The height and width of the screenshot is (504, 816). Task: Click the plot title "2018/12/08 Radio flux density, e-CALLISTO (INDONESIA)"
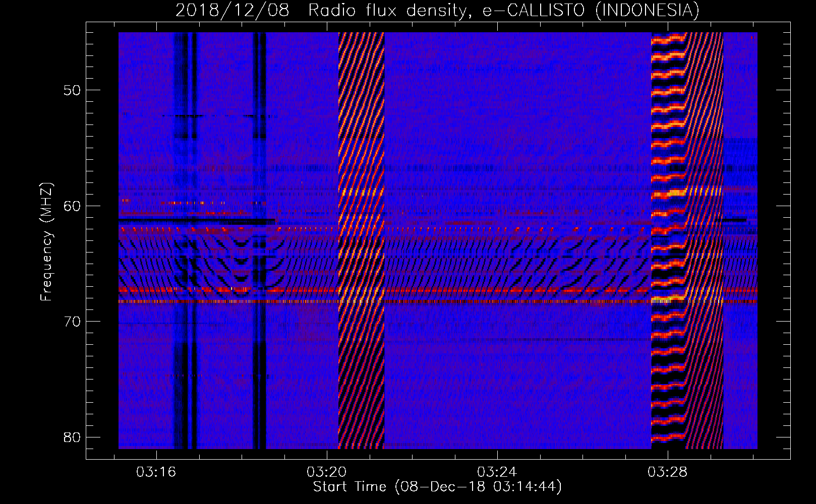tap(437, 11)
